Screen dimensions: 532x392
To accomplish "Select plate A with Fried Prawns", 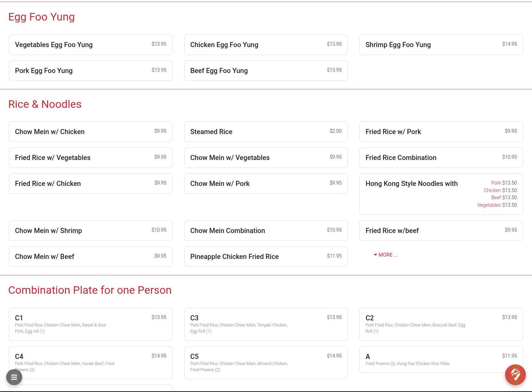I will pyautogui.click(x=441, y=360).
